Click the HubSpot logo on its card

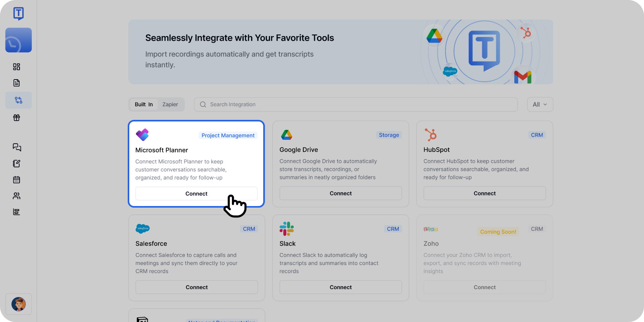(x=431, y=135)
